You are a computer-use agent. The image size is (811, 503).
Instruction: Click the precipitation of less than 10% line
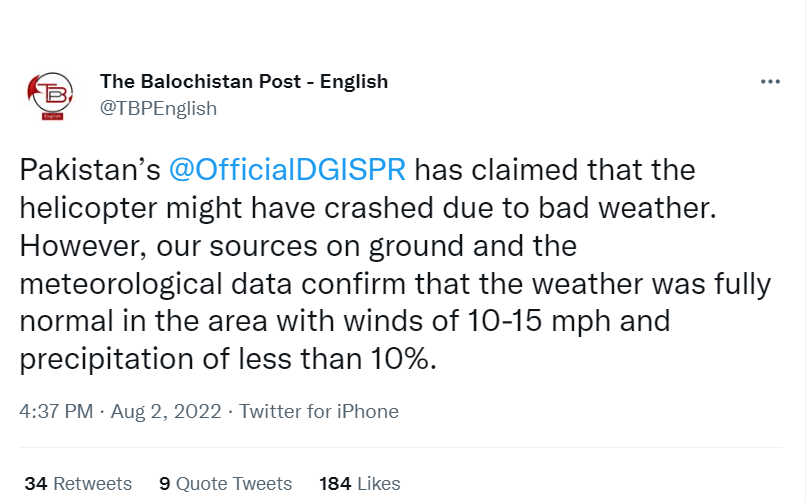[x=228, y=359]
